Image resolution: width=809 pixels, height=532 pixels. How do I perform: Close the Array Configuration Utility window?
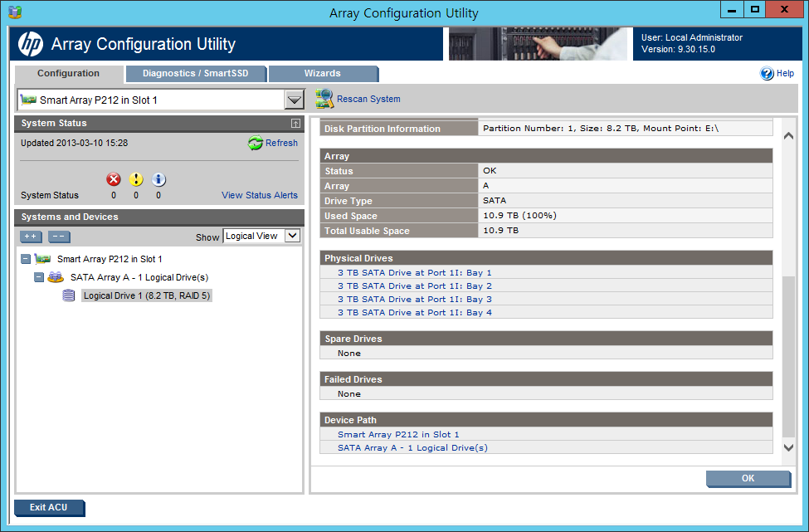coord(784,10)
